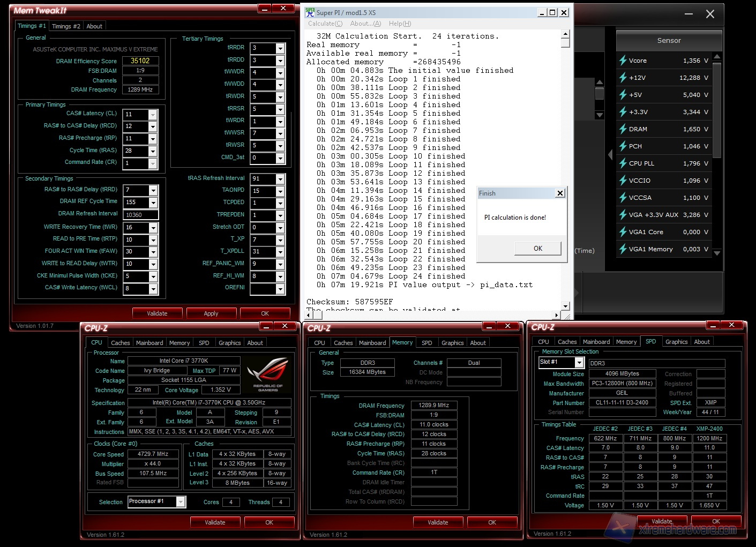The width and height of the screenshot is (756, 547).
Task: Click the VCCSA sensor lightning icon
Action: pos(623,198)
